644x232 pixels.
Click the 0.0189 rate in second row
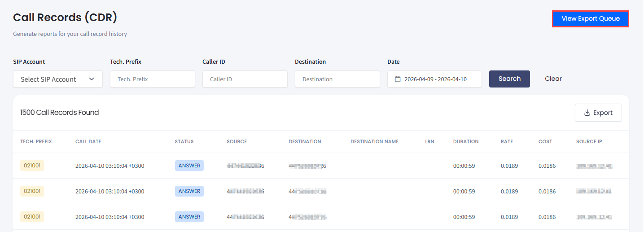(509, 192)
